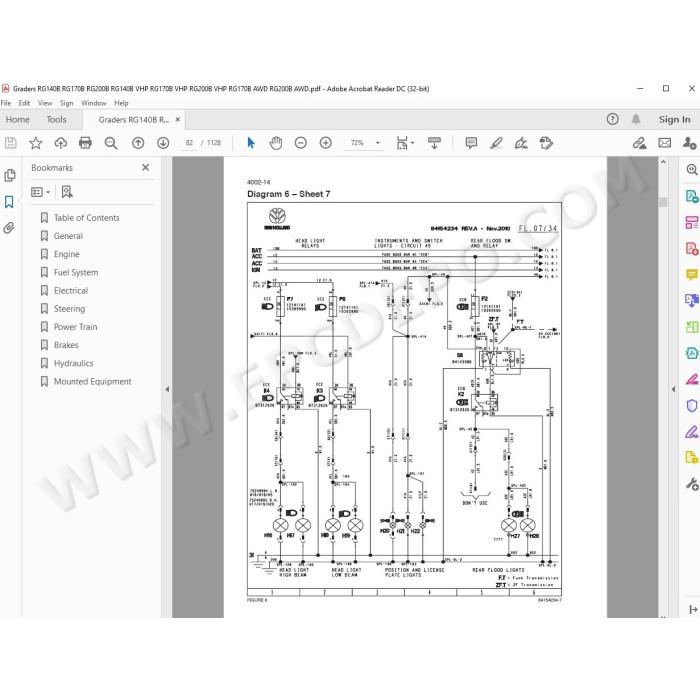700x700 pixels.
Task: Click the share with others person icon
Action: [x=689, y=143]
